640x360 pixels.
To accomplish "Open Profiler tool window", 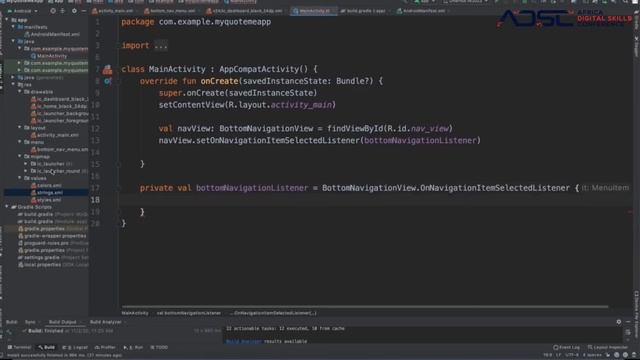I will tap(105, 347).
